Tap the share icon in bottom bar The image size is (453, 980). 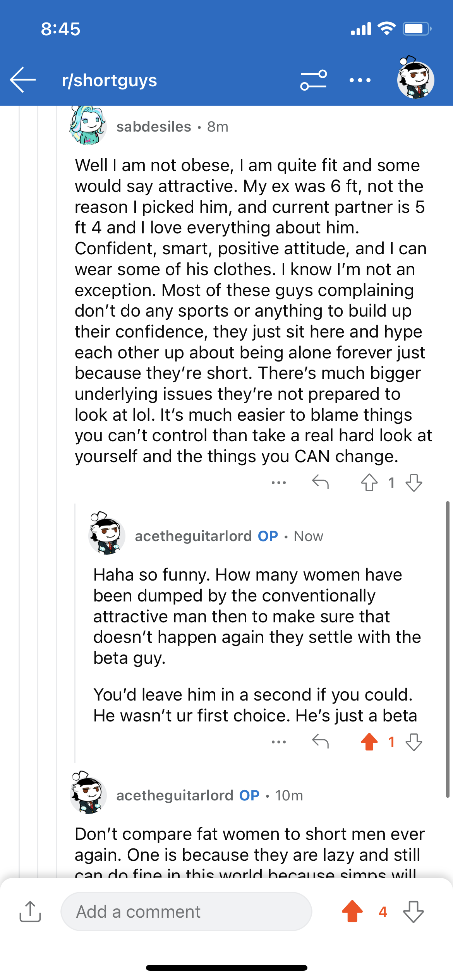pyautogui.click(x=30, y=911)
